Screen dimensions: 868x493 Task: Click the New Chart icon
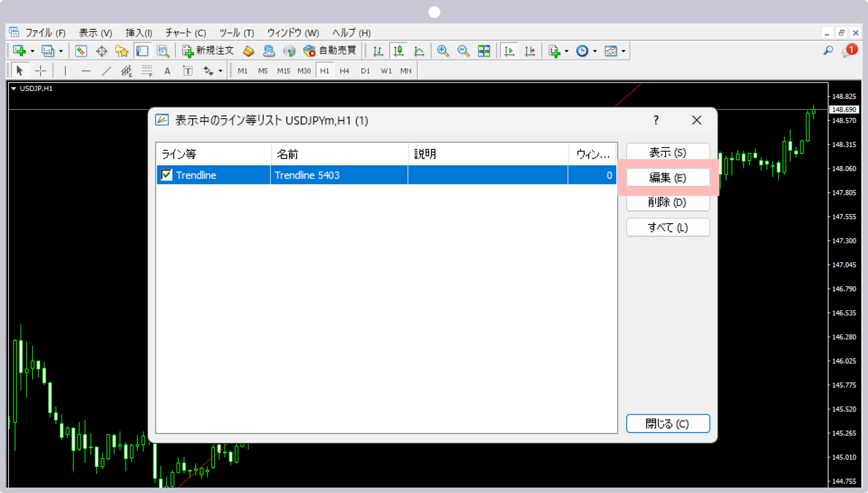(x=19, y=51)
